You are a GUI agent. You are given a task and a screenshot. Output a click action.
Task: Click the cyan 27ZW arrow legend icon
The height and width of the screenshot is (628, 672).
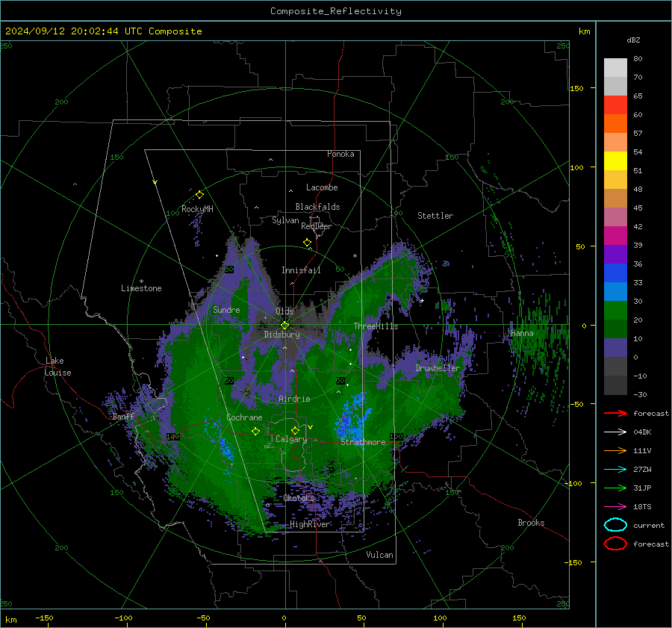click(x=615, y=470)
